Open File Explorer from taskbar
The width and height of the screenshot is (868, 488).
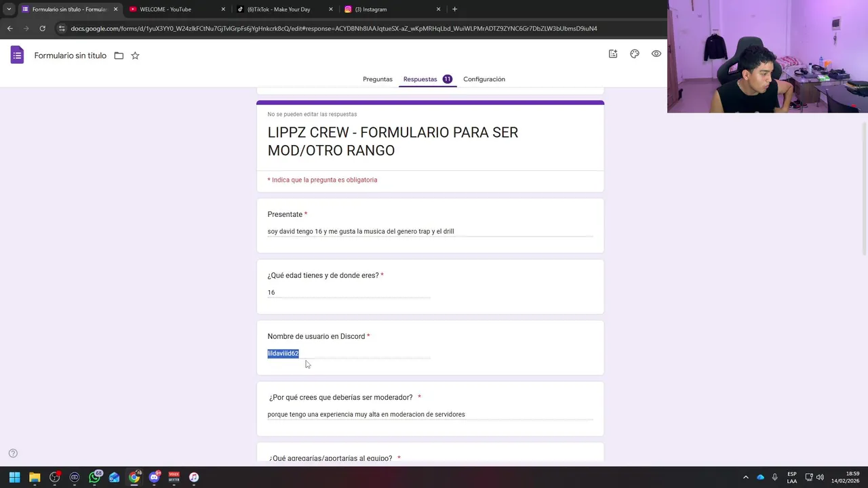point(35,477)
